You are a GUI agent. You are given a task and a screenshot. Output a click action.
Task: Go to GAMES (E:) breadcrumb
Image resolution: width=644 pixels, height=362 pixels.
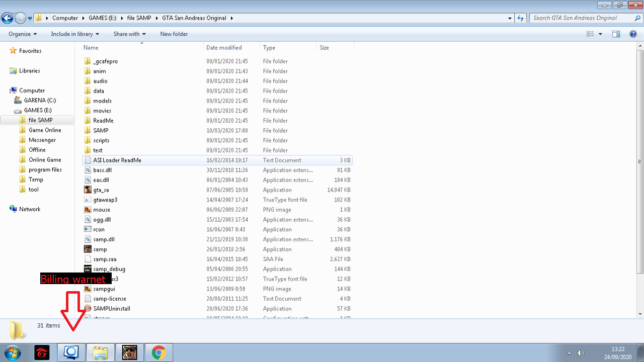pos(102,18)
